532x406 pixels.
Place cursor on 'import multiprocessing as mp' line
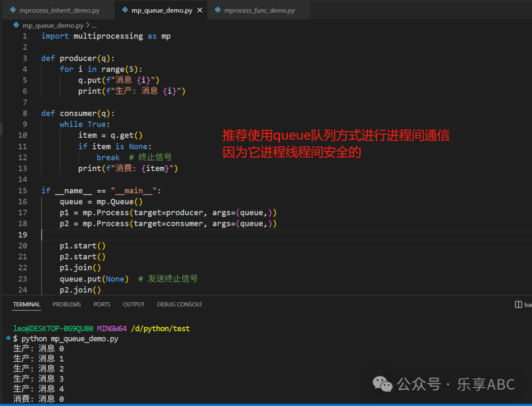[106, 36]
